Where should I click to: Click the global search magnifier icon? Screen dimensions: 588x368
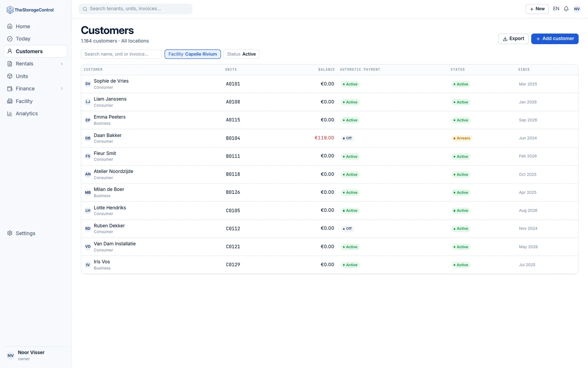pyautogui.click(x=85, y=9)
